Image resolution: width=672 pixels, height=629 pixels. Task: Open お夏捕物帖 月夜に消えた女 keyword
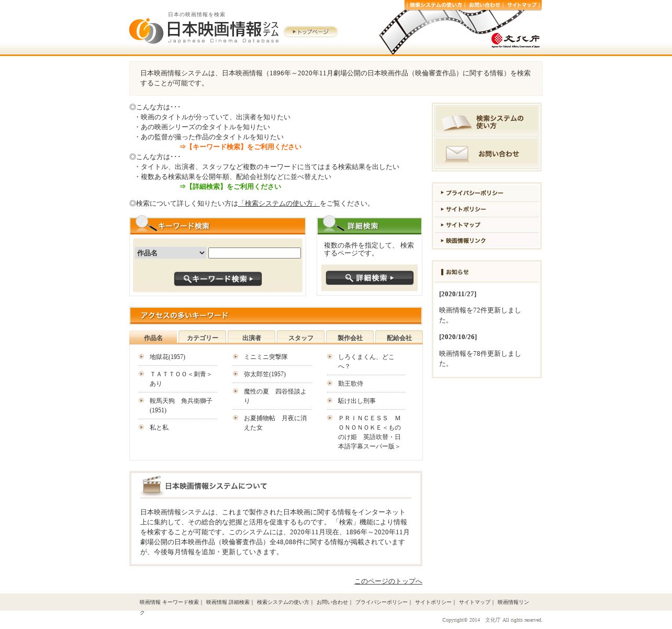click(x=275, y=423)
